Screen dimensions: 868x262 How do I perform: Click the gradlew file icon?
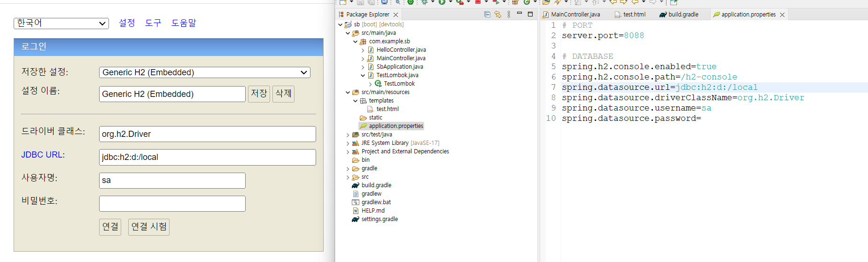coord(356,194)
